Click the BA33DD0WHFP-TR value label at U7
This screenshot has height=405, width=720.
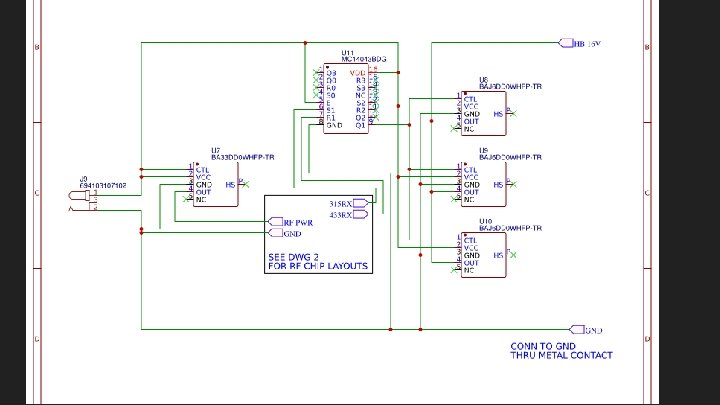coord(242,157)
